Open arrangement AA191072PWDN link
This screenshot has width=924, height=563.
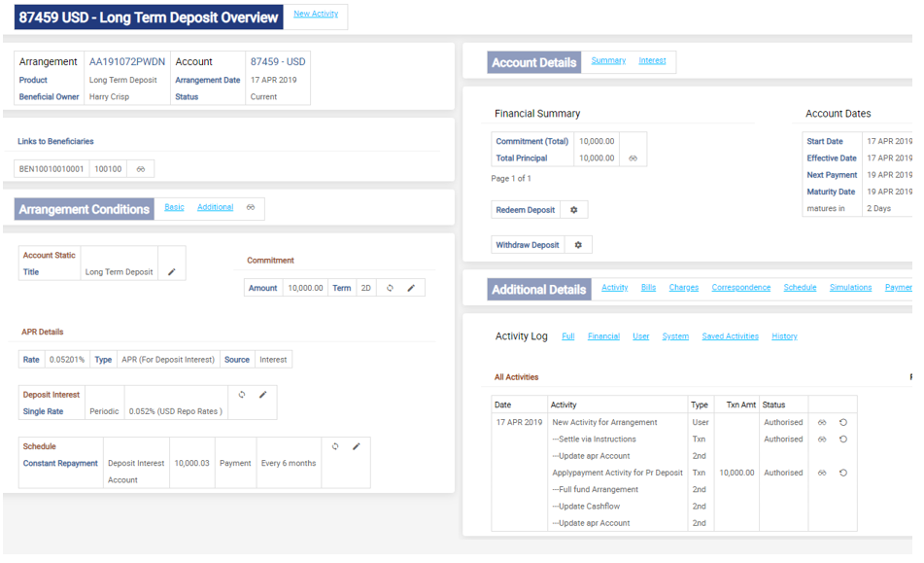pyautogui.click(x=127, y=61)
